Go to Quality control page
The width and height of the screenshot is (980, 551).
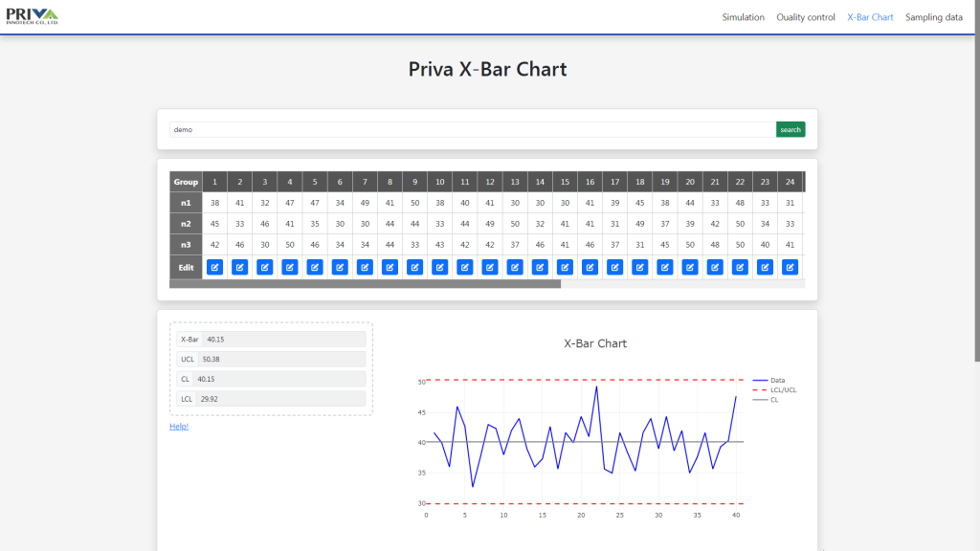click(x=806, y=17)
